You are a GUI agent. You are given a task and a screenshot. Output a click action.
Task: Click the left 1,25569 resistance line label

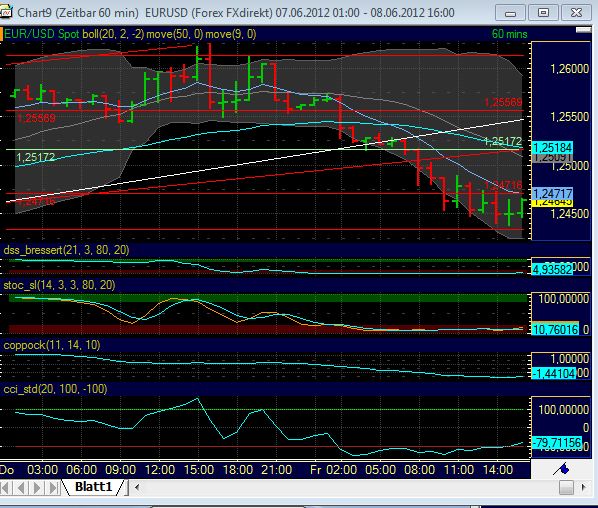36,118
